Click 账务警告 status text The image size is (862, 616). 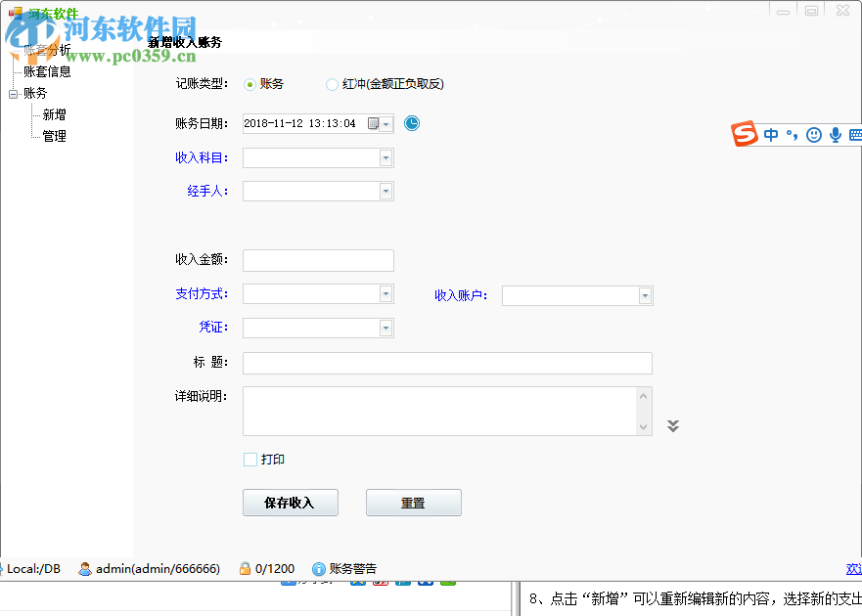coord(353,569)
